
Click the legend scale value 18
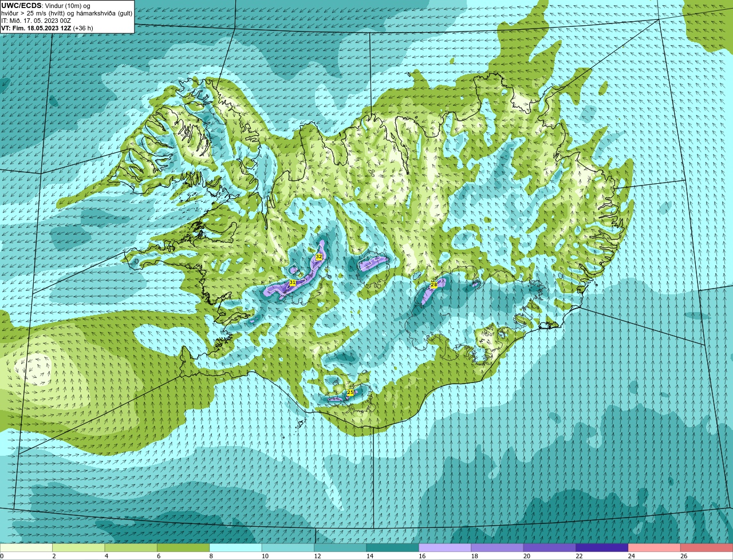pos(475,556)
